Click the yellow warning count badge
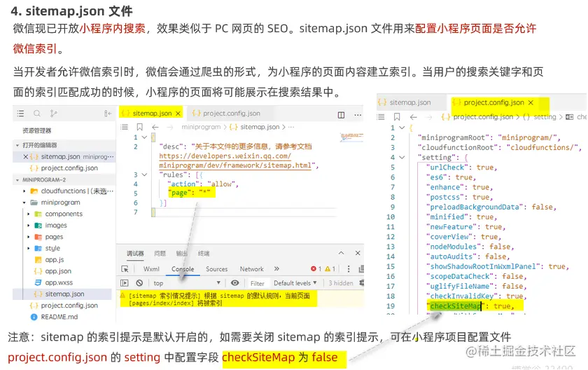The width and height of the screenshot is (588, 370). click(x=330, y=268)
